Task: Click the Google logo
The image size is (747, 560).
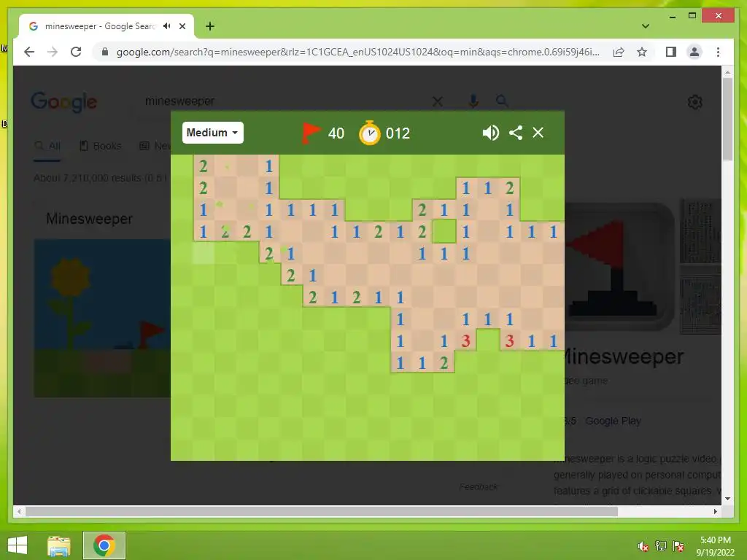Action: 64,101
